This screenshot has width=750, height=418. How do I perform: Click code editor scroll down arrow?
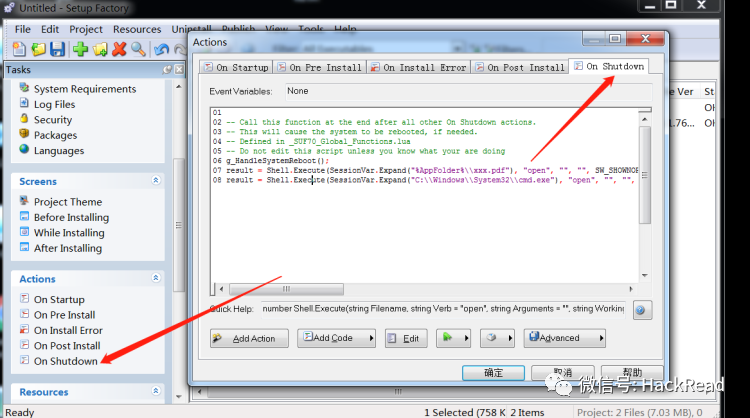click(x=644, y=275)
